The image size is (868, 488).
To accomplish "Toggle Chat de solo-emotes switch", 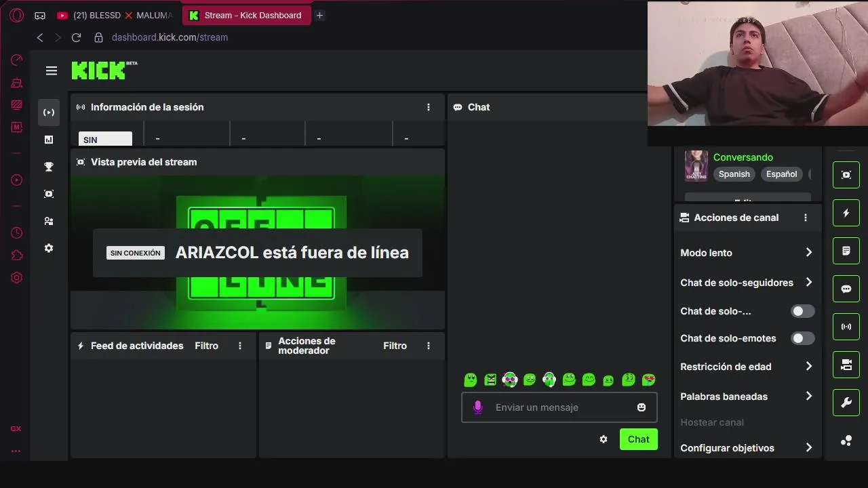I will (x=803, y=338).
